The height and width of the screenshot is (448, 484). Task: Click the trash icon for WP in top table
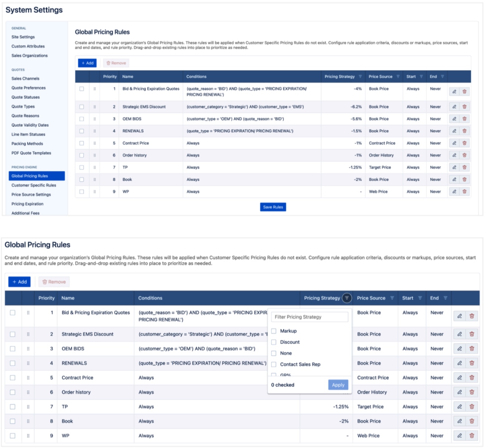click(x=464, y=191)
